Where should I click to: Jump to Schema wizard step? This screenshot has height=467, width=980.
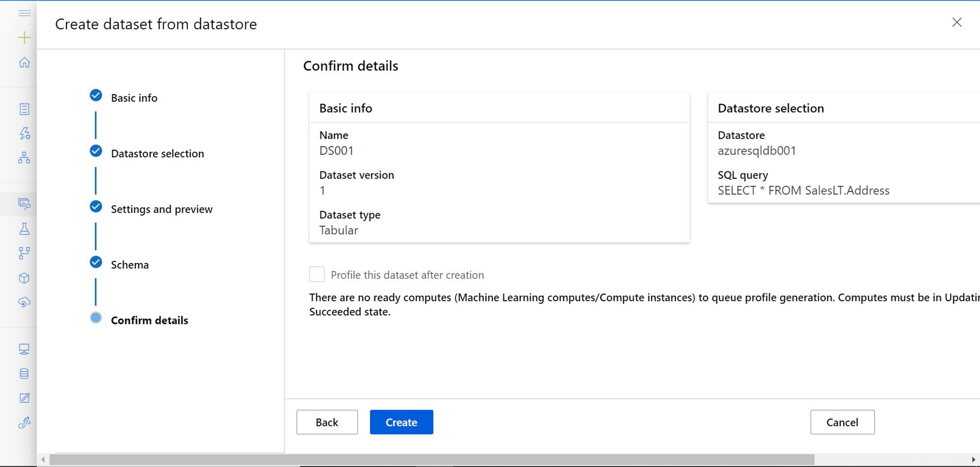pyautogui.click(x=129, y=265)
